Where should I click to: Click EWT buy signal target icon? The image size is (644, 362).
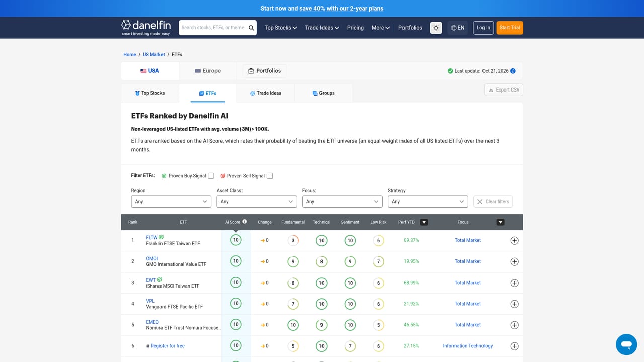pos(159,280)
